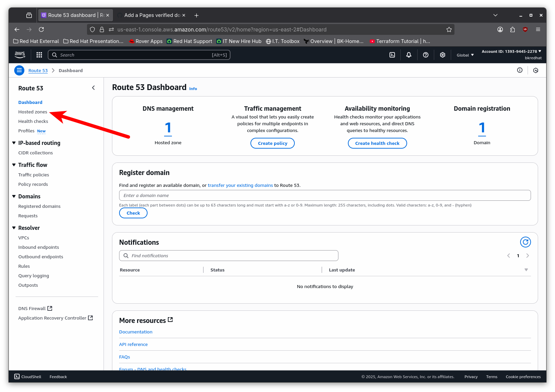555x392 pixels.
Task: Collapse the Traffic flow section
Action: click(14, 165)
